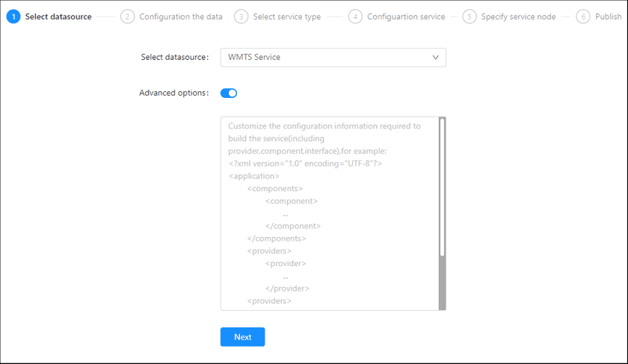The width and height of the screenshot is (628, 364).
Task: Click the step 4 numbered circle icon
Action: [x=355, y=16]
